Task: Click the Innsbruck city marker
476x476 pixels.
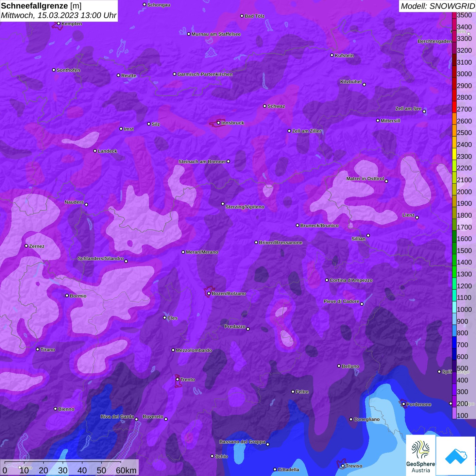Action: [219, 123]
